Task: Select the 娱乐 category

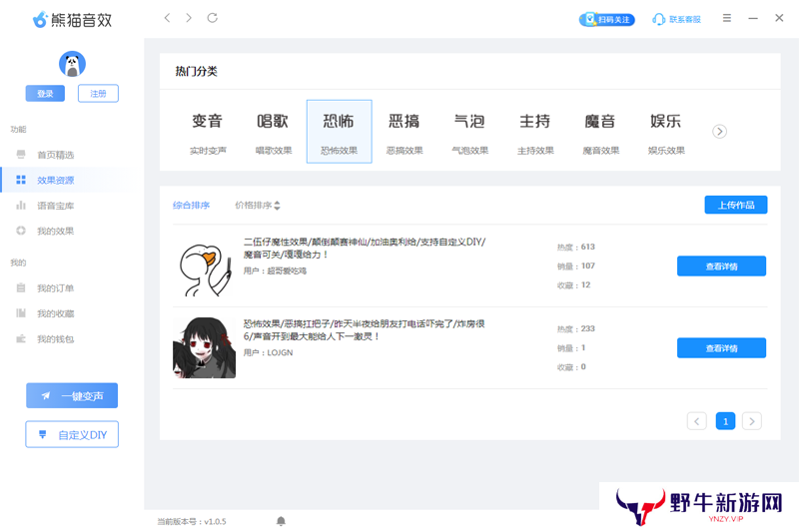Action: click(x=666, y=132)
